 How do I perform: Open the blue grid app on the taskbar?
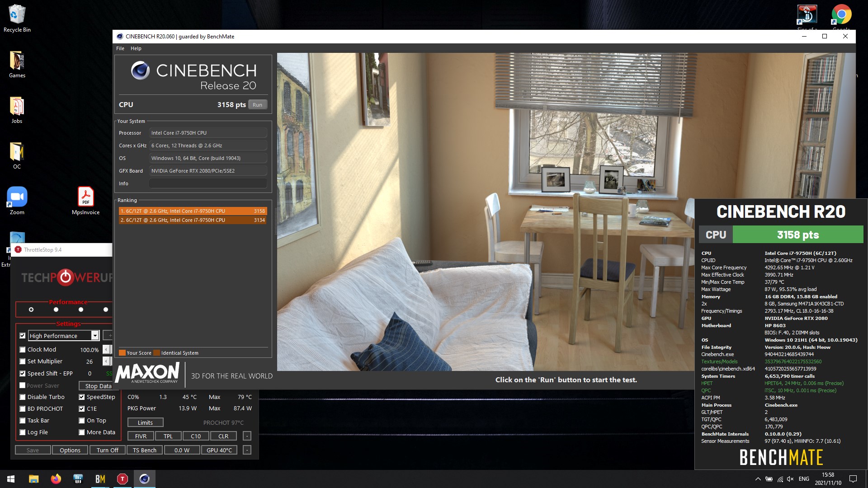point(78,479)
